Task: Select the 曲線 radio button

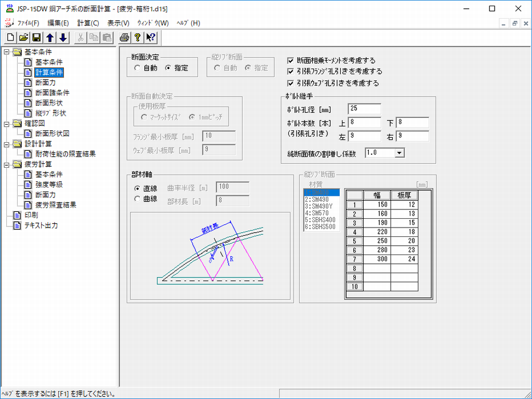Action: (137, 198)
